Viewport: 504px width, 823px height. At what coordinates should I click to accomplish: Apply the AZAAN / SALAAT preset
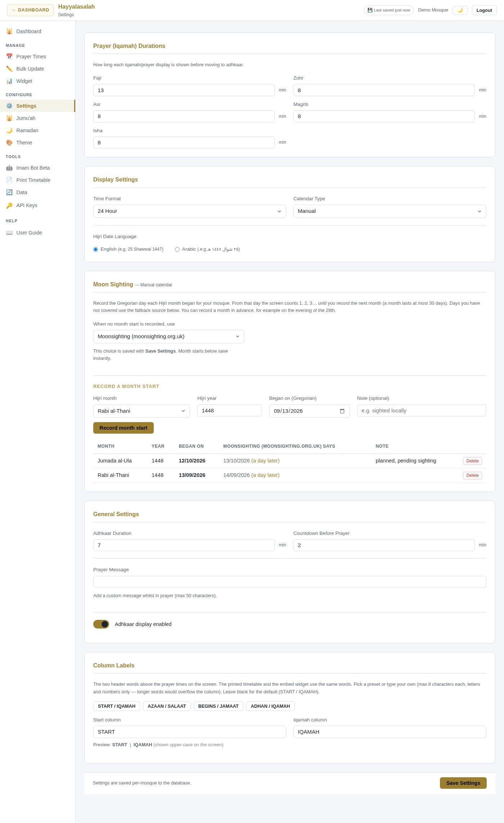click(x=167, y=706)
